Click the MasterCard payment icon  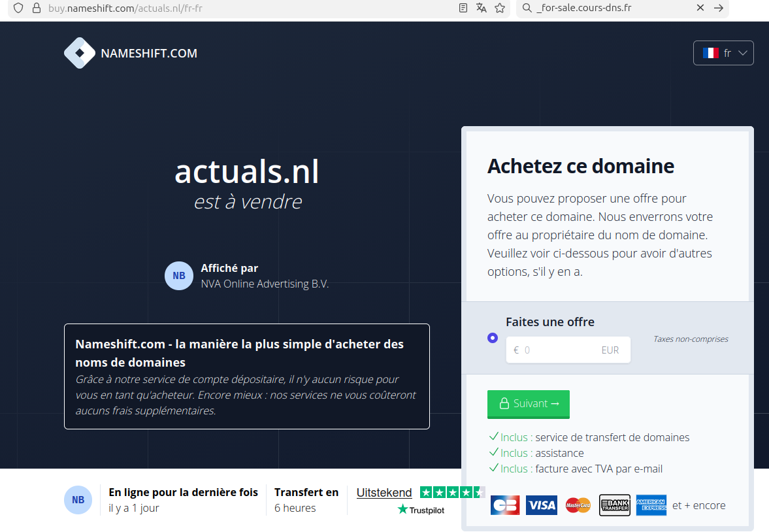point(578,505)
